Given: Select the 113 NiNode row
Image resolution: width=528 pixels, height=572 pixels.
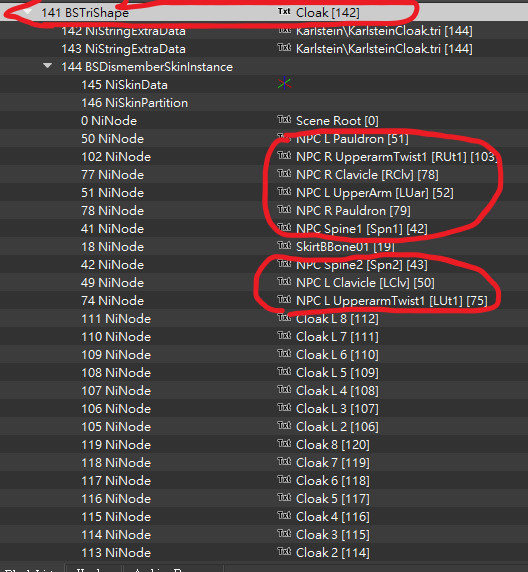Looking at the screenshot, I should [x=116, y=553].
